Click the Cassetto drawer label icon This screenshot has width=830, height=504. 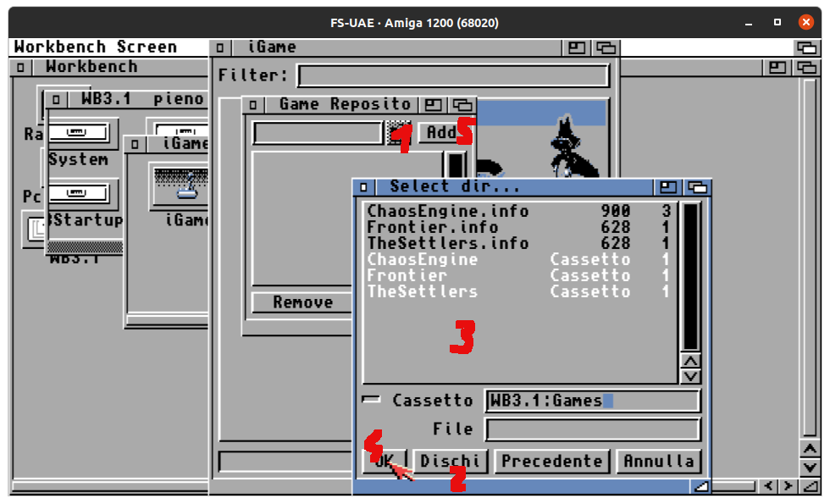371,400
